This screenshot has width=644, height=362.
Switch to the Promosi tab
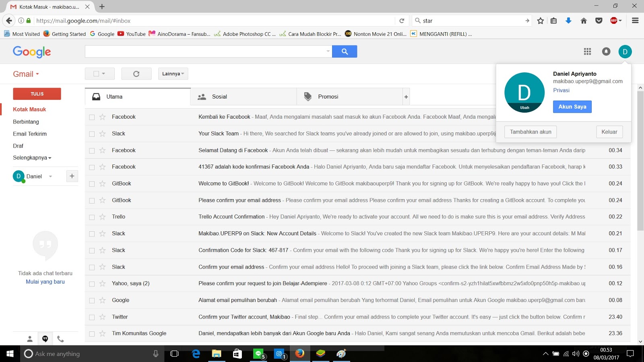tap(349, 97)
